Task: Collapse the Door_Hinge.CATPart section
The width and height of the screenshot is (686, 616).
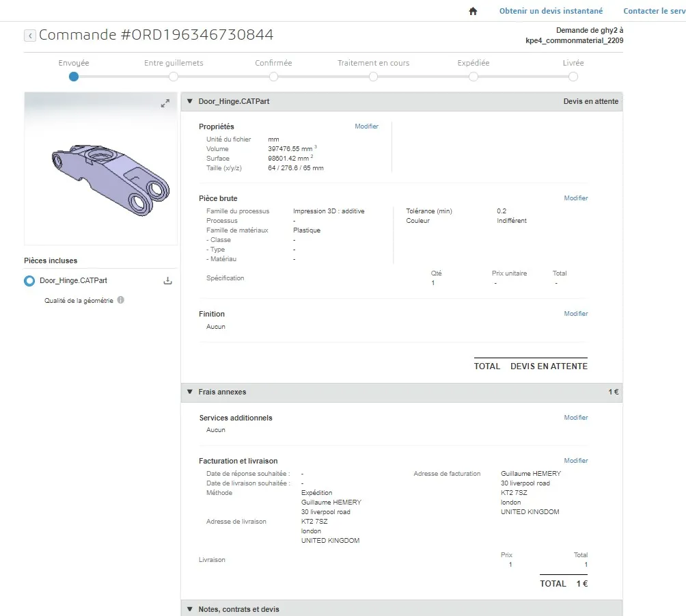Action: (190, 101)
